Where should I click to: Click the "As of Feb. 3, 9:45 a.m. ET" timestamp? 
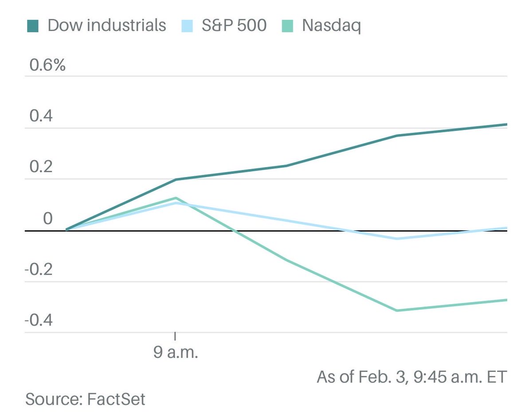[411, 378]
